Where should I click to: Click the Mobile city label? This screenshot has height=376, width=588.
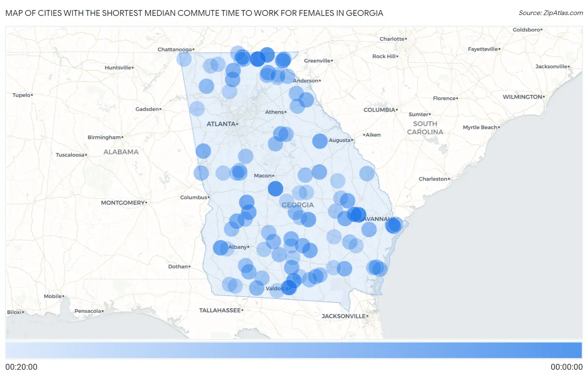tap(53, 297)
